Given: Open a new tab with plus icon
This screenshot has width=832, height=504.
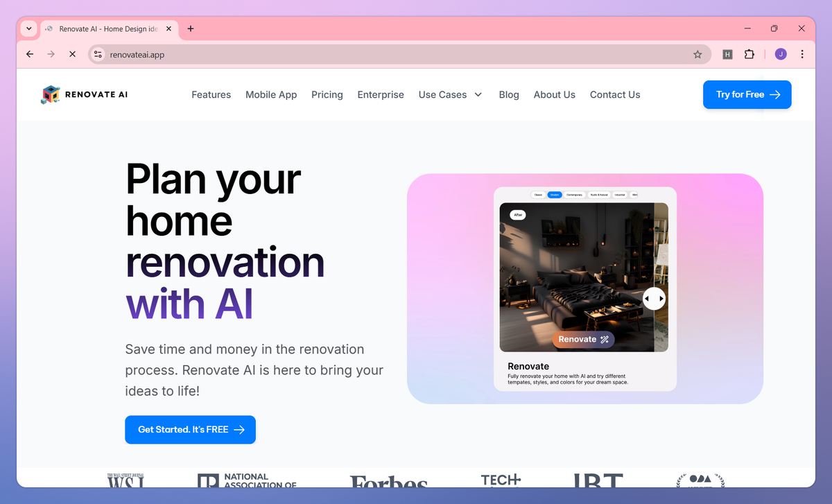Looking at the screenshot, I should pyautogui.click(x=191, y=28).
